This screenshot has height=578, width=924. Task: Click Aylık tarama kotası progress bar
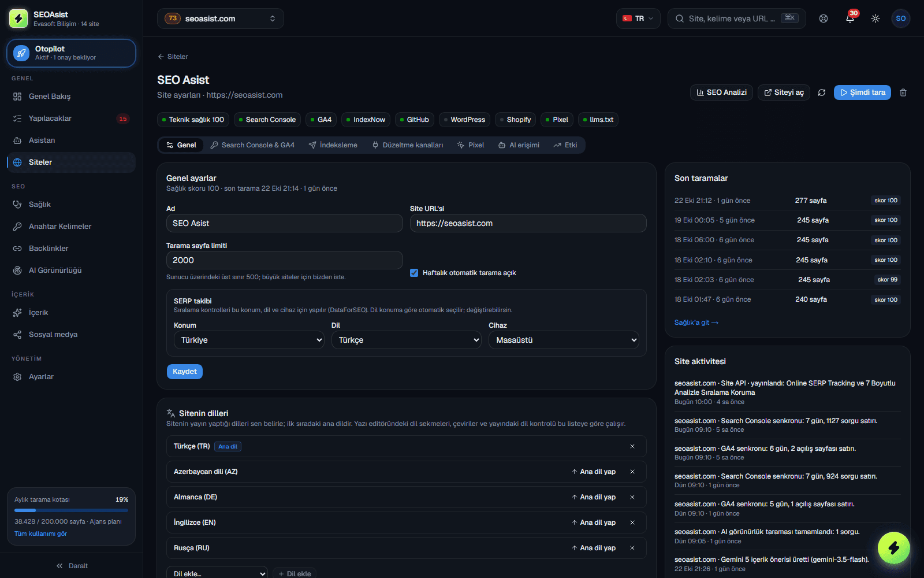72,510
